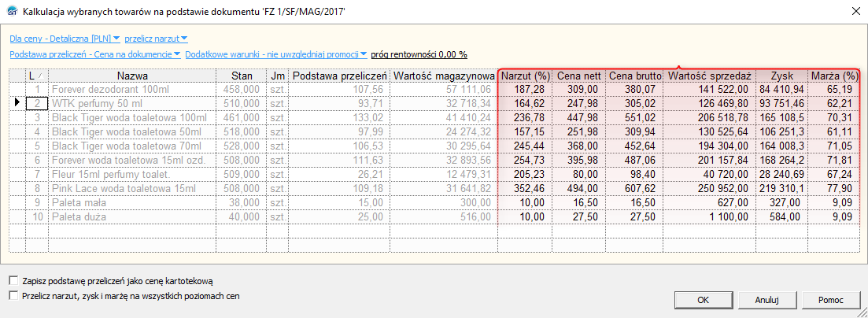Screen dimensions: 868x318
Task: Click stock value 458,000 in Stan column
Action: [x=241, y=89]
